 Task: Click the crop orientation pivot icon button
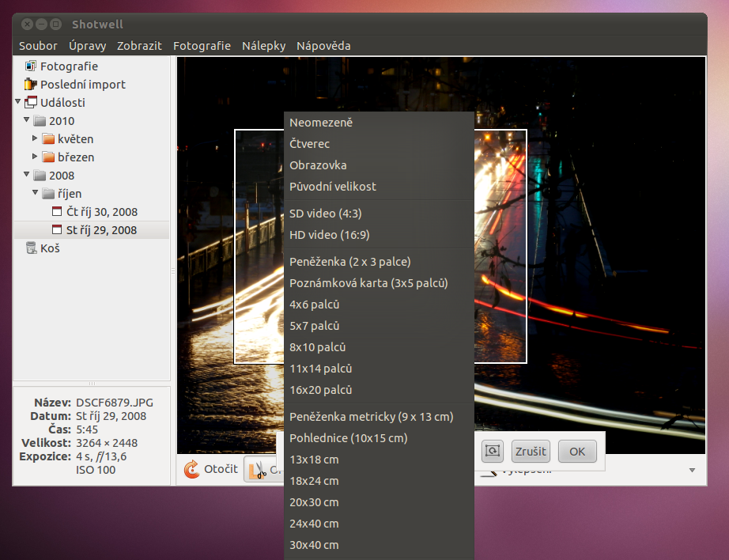tap(492, 451)
